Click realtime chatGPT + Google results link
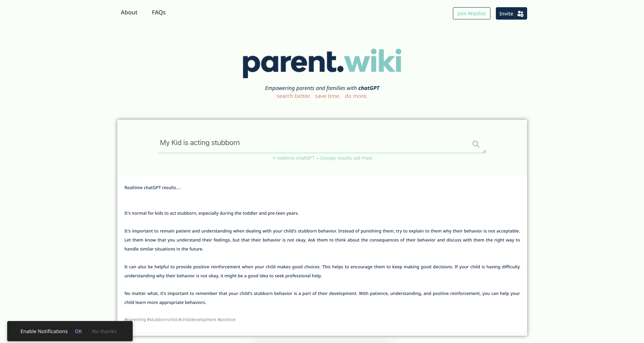The height and width of the screenshot is (343, 644). coord(322,158)
